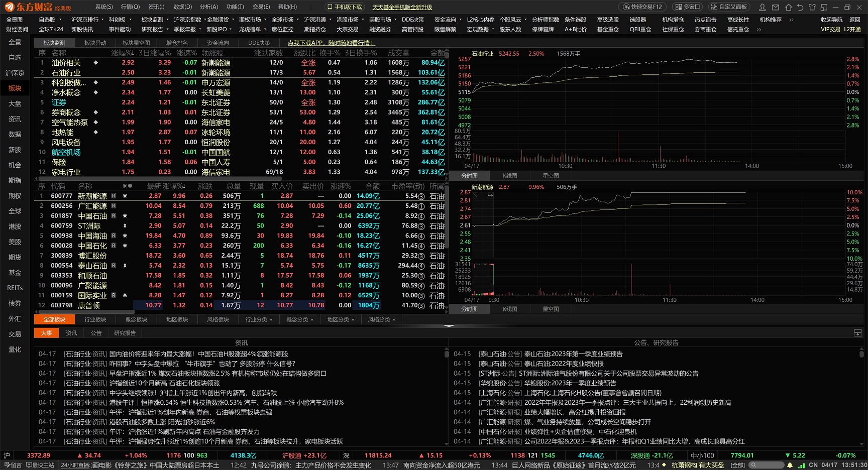868x470 pixels.
Task: Open the 天天基金手机版全新升级 link
Action: 402,7
